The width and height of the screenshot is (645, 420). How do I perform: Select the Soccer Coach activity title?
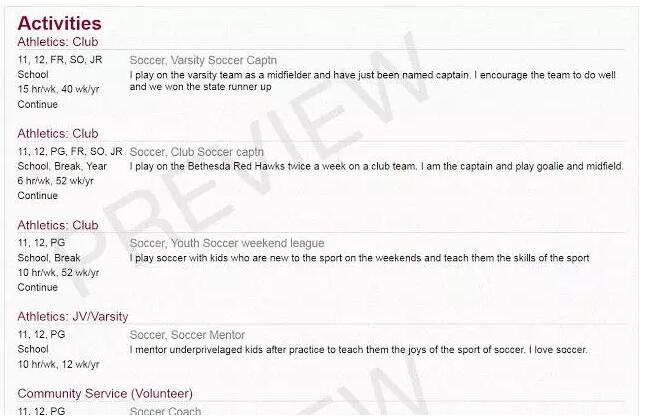tap(165, 411)
